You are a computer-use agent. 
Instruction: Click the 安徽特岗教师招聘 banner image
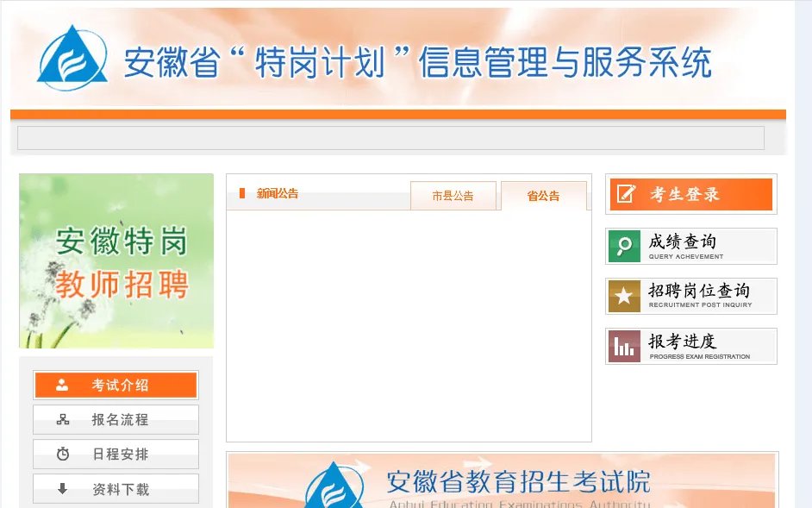(x=116, y=259)
